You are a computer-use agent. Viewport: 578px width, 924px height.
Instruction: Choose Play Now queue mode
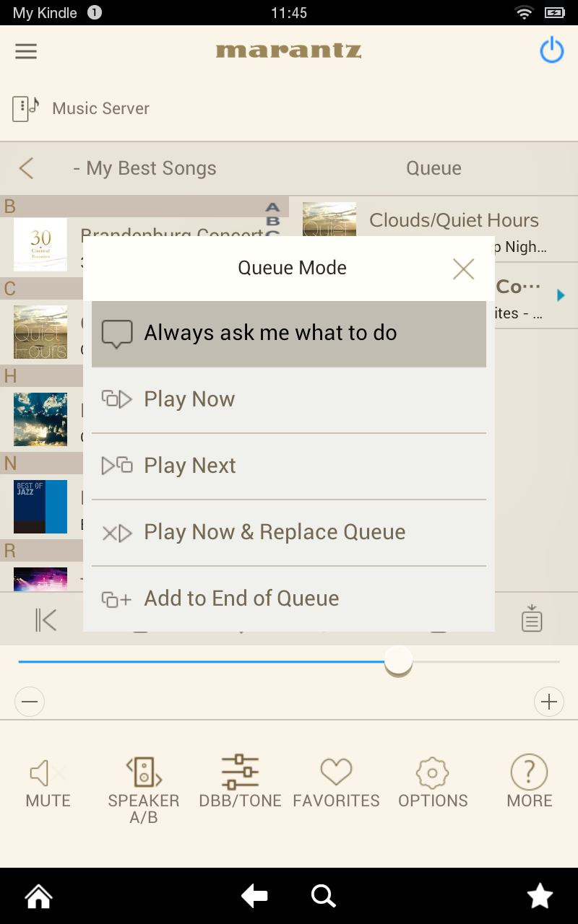pos(289,400)
